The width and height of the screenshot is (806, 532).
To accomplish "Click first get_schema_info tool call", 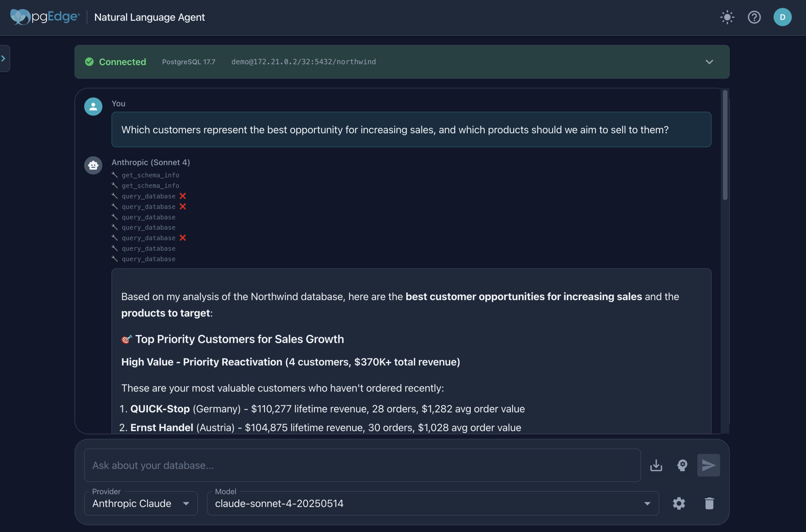I will coord(150,175).
